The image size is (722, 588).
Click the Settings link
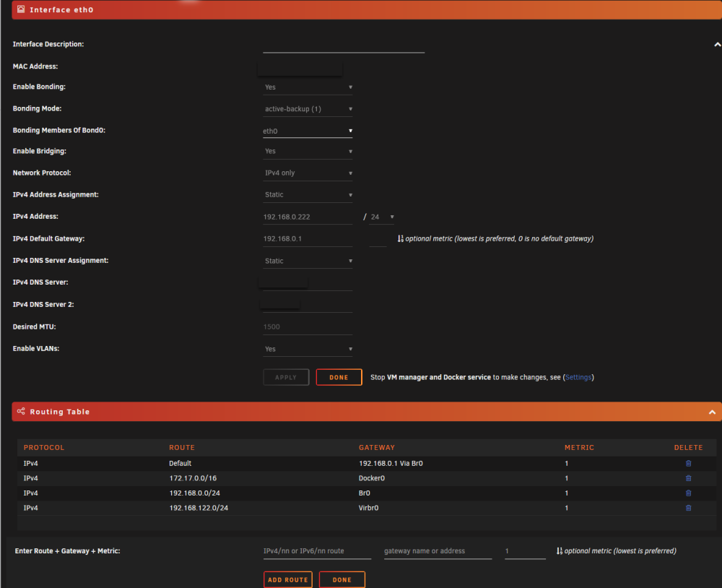tap(578, 377)
